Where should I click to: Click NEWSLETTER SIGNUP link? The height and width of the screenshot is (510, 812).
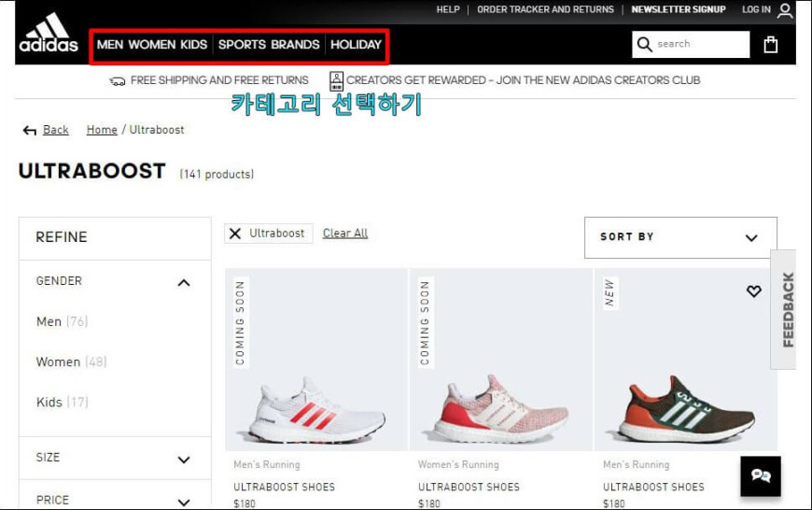point(679,9)
